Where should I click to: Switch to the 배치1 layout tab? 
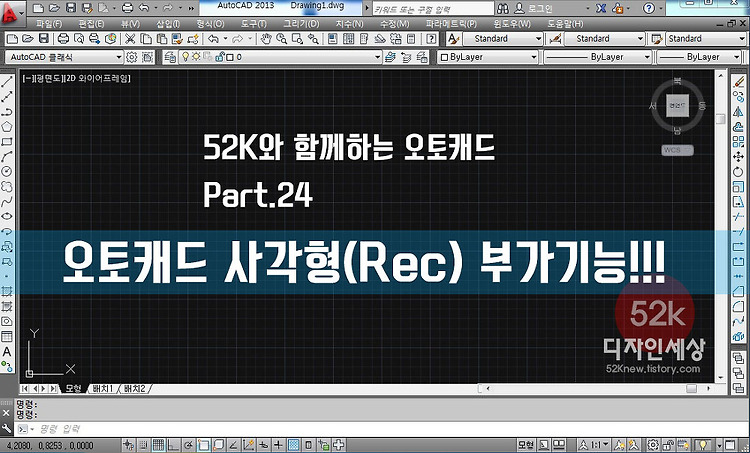(x=103, y=388)
